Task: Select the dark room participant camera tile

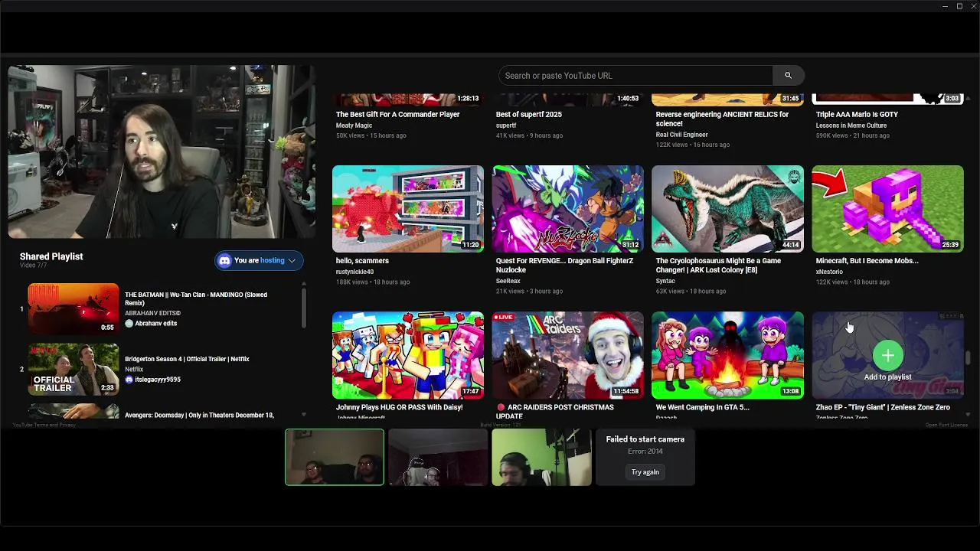Action: (x=438, y=457)
